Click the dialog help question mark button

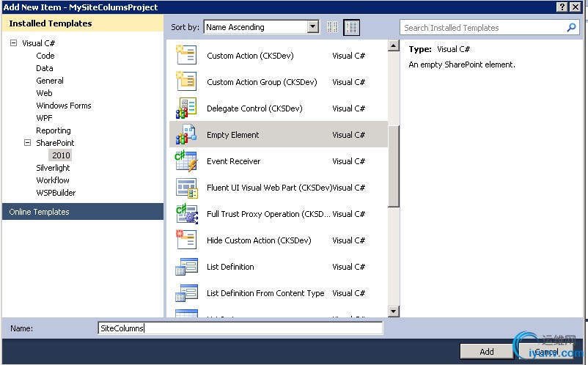[562, 7]
